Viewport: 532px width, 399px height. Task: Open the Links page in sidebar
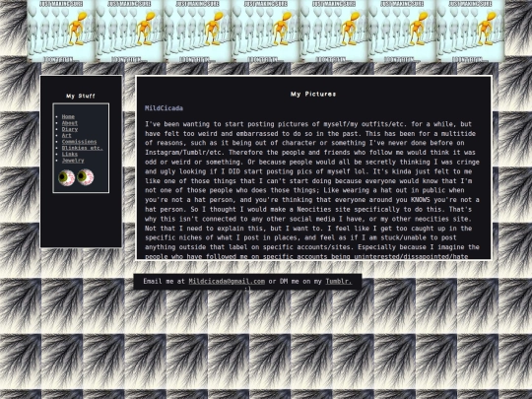(x=70, y=154)
